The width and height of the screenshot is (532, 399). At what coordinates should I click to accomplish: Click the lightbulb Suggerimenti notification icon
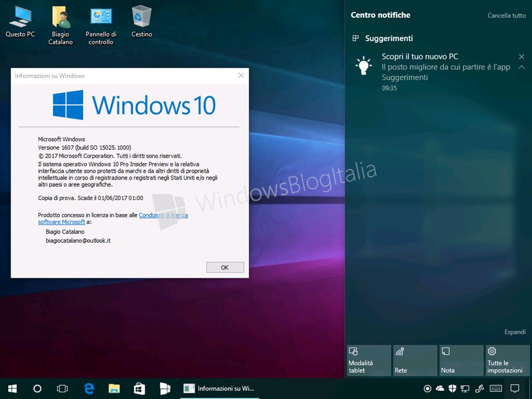click(x=364, y=65)
